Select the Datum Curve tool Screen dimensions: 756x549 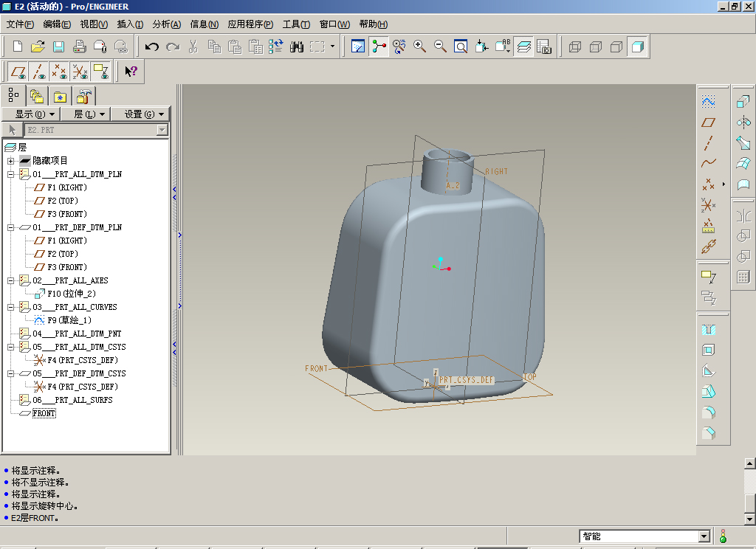708,163
